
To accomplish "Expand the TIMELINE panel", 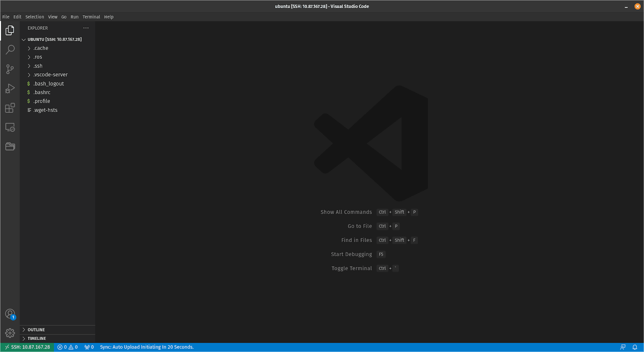I will (57, 338).
